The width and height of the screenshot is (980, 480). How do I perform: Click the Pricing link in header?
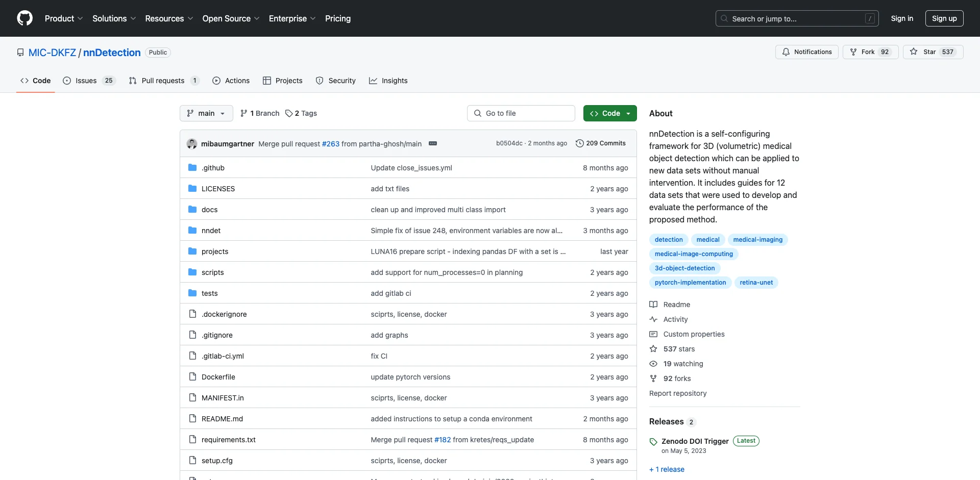pos(338,18)
